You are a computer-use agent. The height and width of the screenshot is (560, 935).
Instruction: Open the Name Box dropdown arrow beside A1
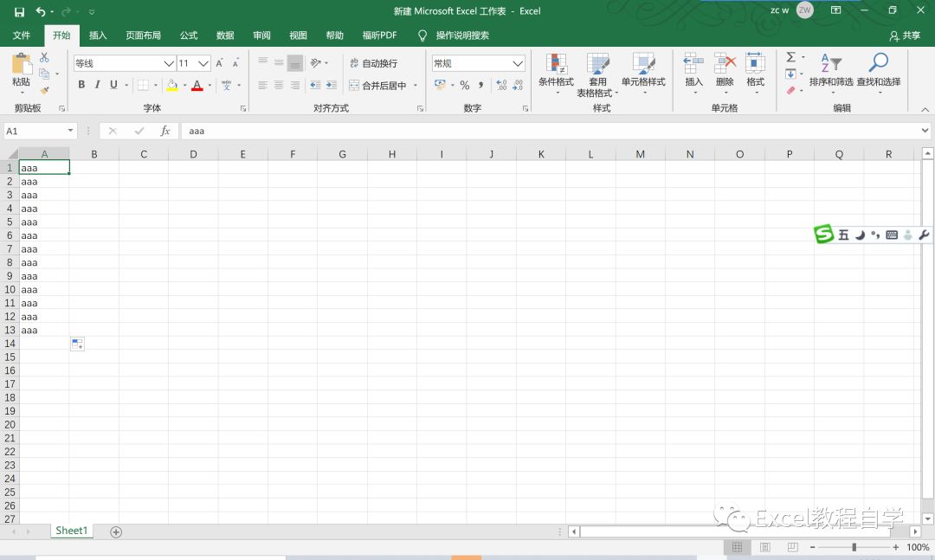click(70, 131)
